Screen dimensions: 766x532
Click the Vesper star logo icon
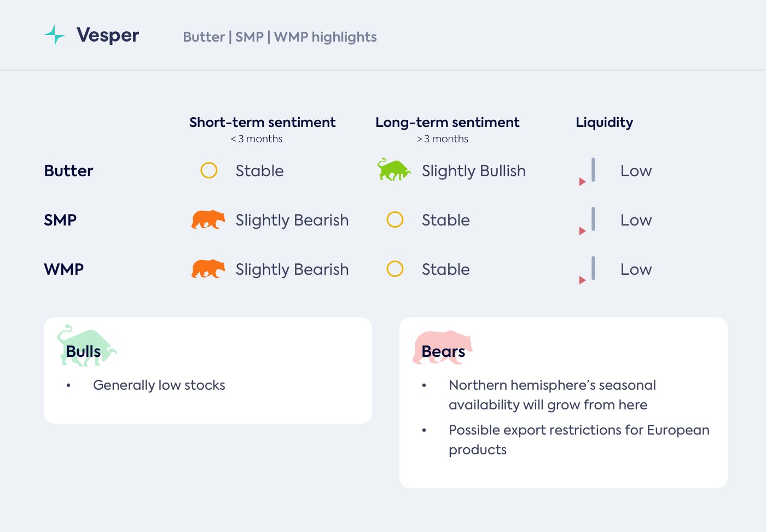click(55, 35)
